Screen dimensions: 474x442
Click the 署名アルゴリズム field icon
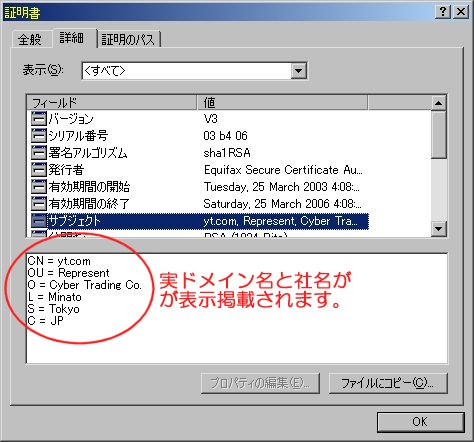point(39,153)
